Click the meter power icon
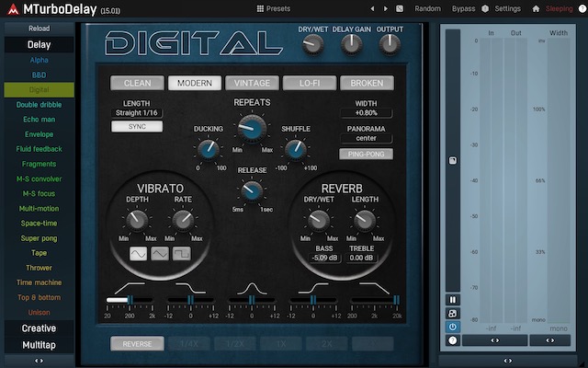 point(453,327)
